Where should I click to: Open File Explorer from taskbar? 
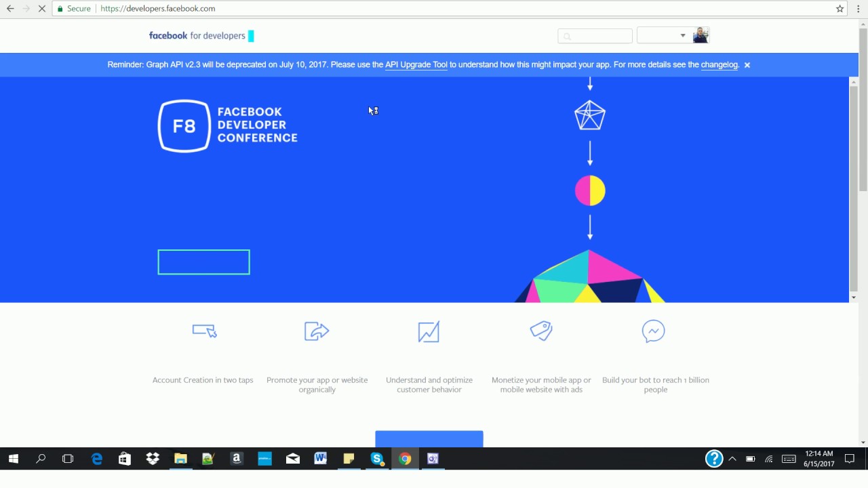tap(180, 459)
